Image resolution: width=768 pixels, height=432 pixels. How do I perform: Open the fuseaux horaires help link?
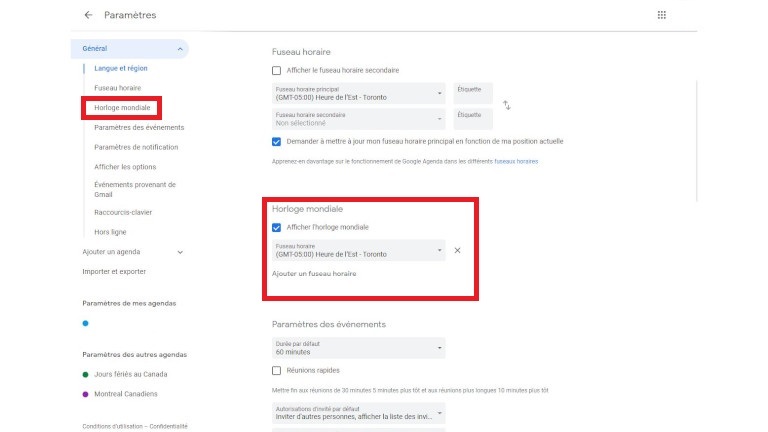[x=516, y=162]
